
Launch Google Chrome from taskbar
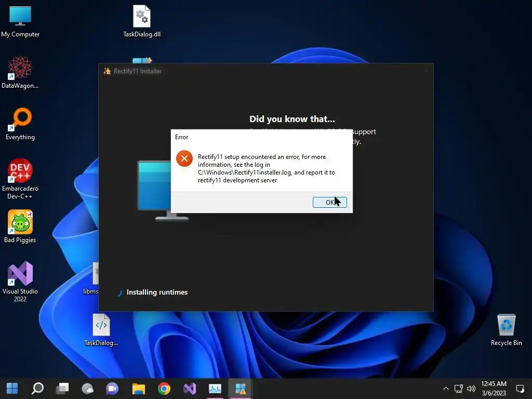(164, 389)
